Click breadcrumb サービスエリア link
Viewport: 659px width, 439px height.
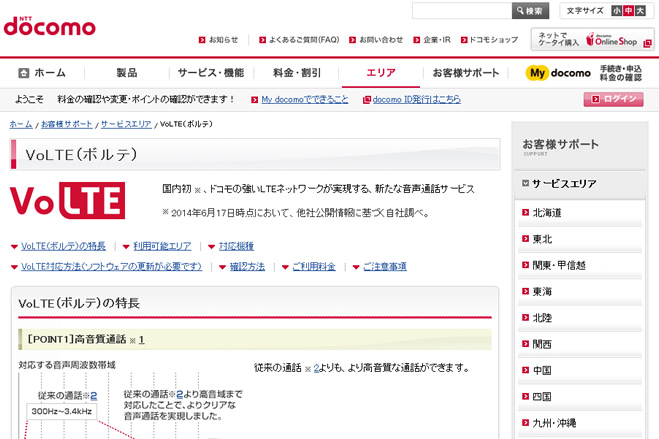coord(126,124)
